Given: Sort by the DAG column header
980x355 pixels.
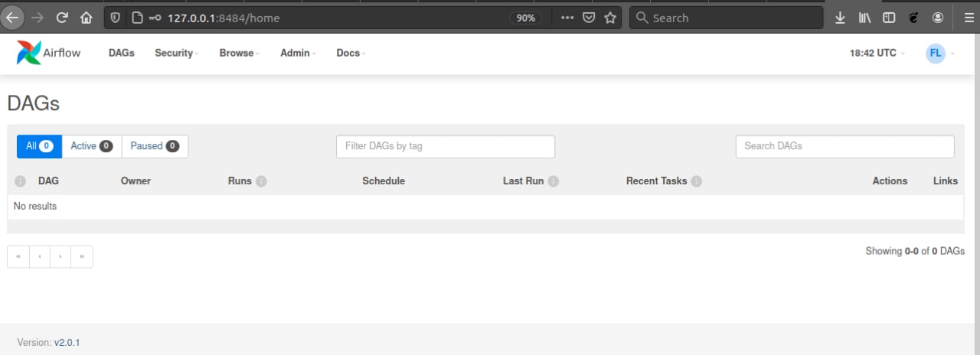Looking at the screenshot, I should pos(48,181).
